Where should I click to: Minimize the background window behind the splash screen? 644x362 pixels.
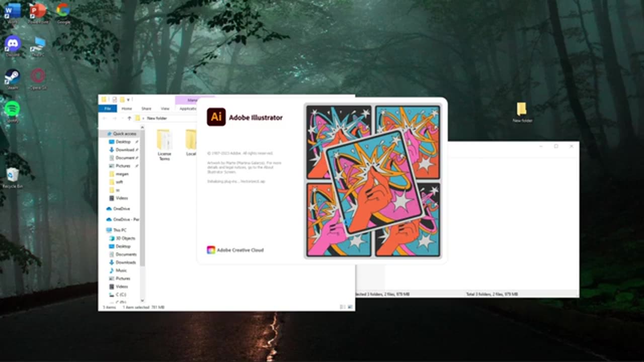(541, 146)
